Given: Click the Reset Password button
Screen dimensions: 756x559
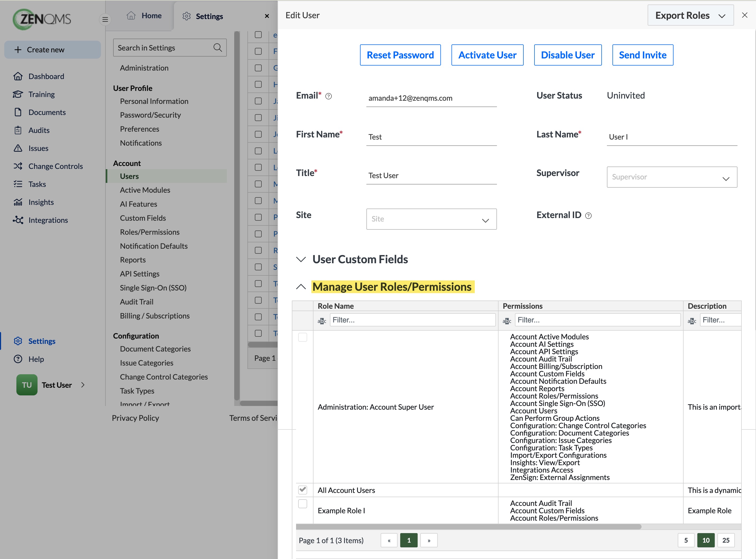Looking at the screenshot, I should tap(400, 55).
